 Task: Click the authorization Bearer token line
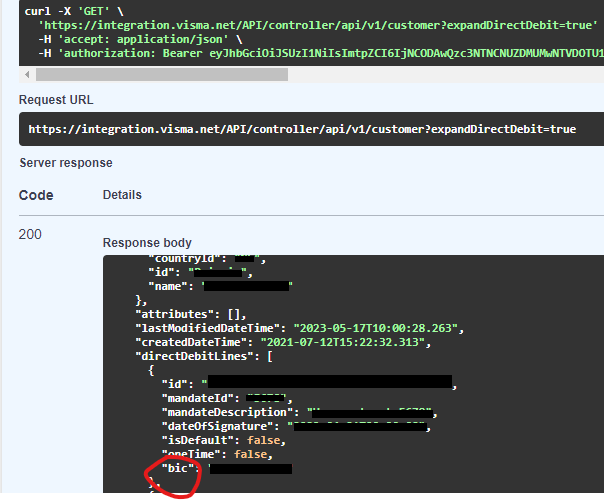click(321, 53)
